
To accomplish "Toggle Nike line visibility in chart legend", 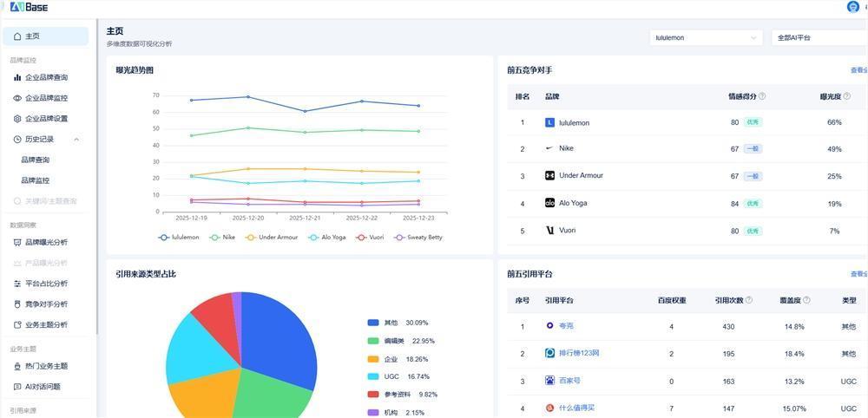I will tap(222, 237).
